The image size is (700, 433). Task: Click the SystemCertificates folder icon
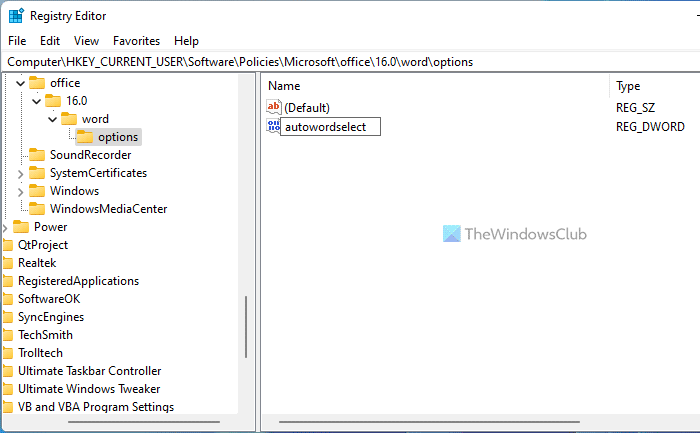pos(37,173)
